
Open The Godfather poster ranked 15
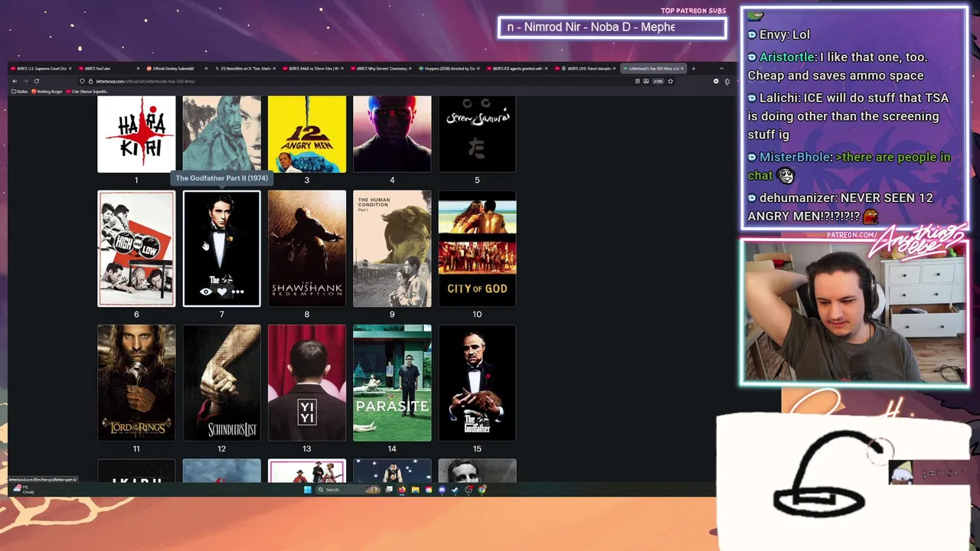[477, 383]
